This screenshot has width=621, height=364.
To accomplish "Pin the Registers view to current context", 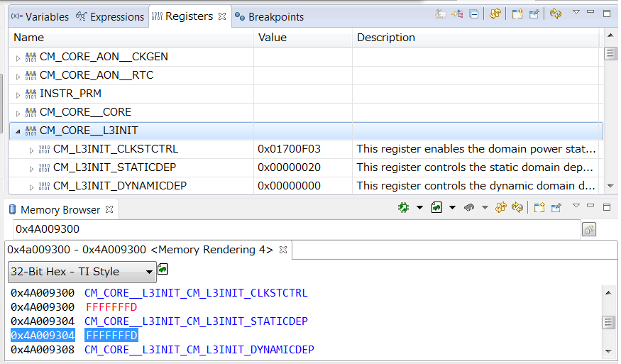I will (534, 14).
